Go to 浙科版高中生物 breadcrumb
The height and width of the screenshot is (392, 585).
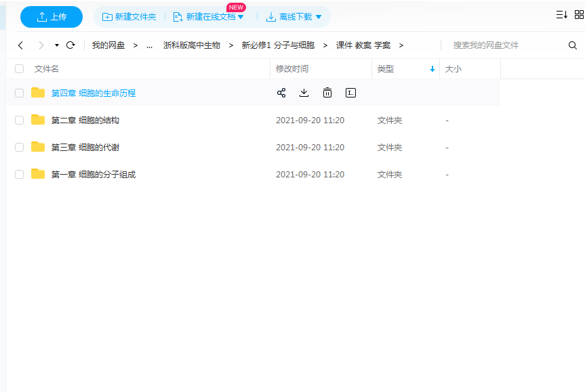coord(192,45)
